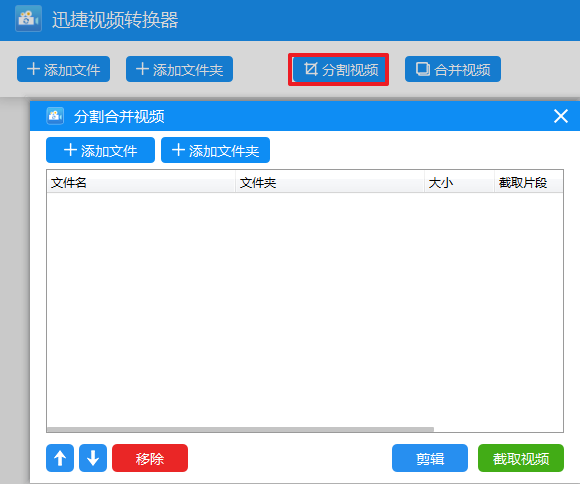Move the selected file up with the up arrow
Image resolution: width=580 pixels, height=484 pixels.
point(60,458)
